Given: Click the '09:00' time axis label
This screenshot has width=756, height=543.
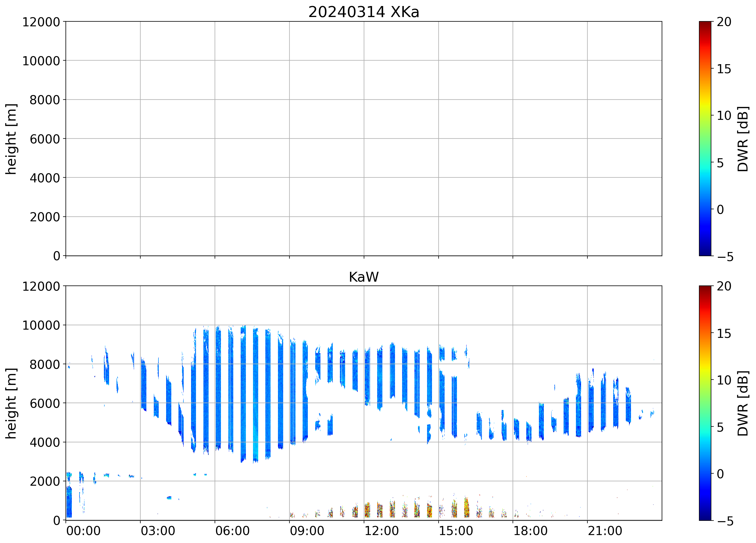Looking at the screenshot, I should [307, 531].
